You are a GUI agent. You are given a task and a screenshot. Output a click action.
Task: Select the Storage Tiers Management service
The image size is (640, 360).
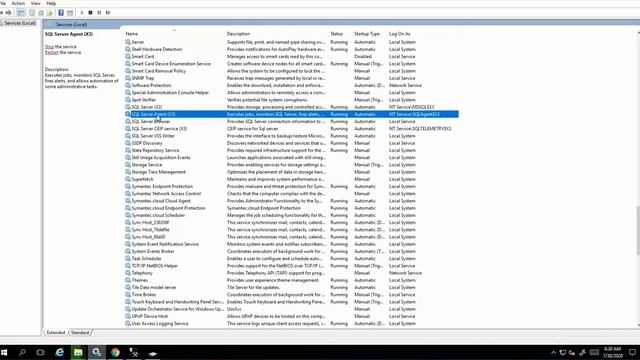coord(292,172)
